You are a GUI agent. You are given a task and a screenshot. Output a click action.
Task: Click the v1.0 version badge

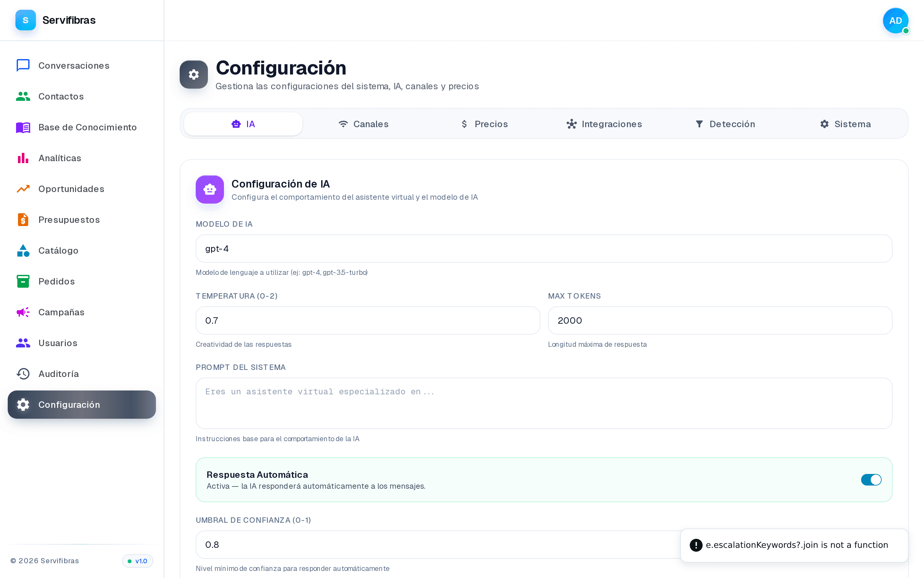(x=137, y=561)
